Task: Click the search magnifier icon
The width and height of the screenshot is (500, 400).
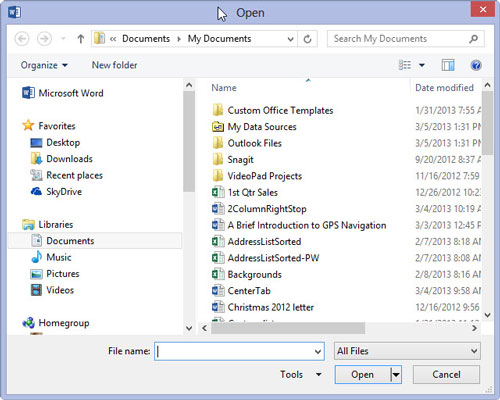Action: tap(473, 39)
